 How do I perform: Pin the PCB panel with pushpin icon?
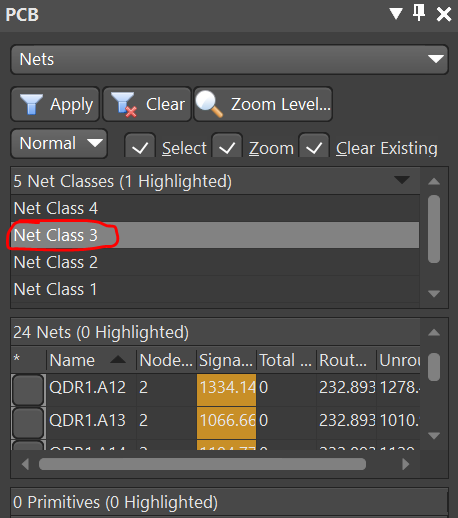[419, 13]
